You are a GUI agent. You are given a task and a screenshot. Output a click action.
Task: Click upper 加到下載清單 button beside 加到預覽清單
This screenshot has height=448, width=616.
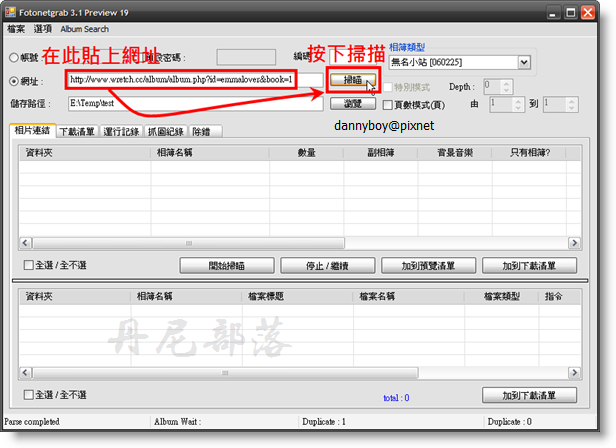coord(529,266)
